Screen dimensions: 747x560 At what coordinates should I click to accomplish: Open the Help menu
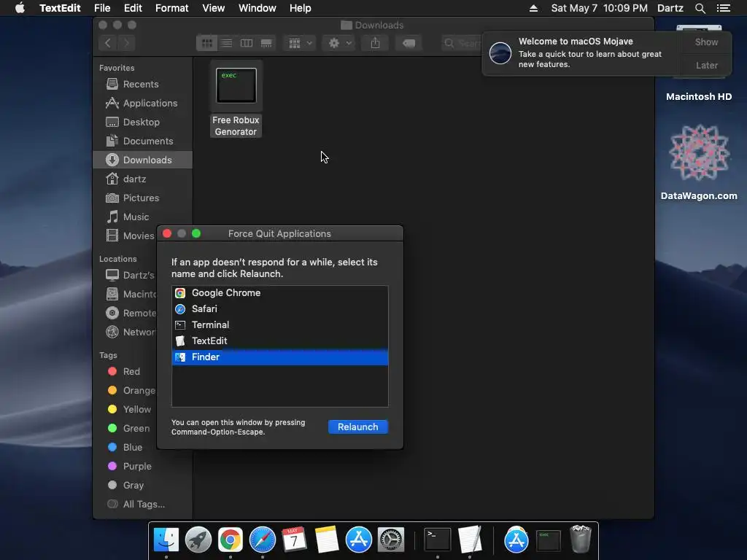[x=300, y=8]
